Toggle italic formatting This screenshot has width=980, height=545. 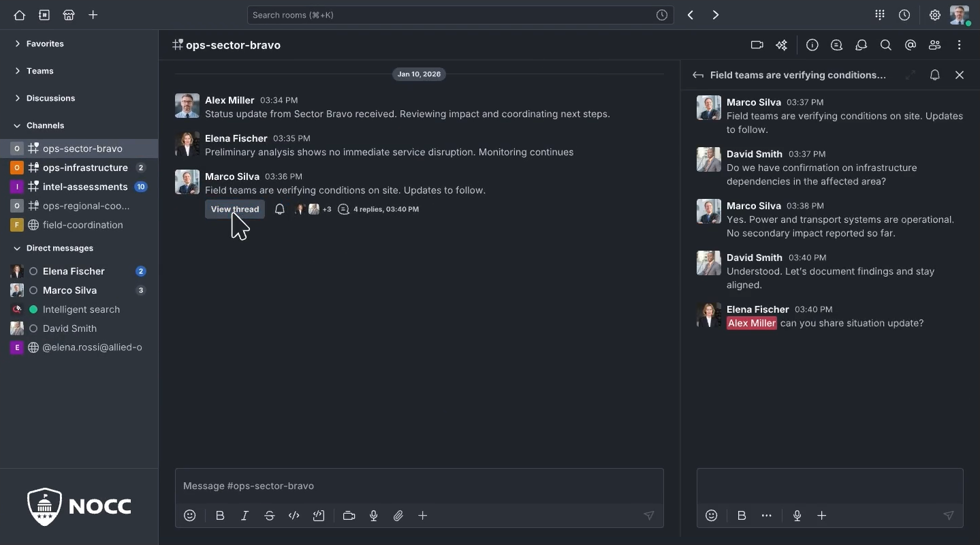244,516
